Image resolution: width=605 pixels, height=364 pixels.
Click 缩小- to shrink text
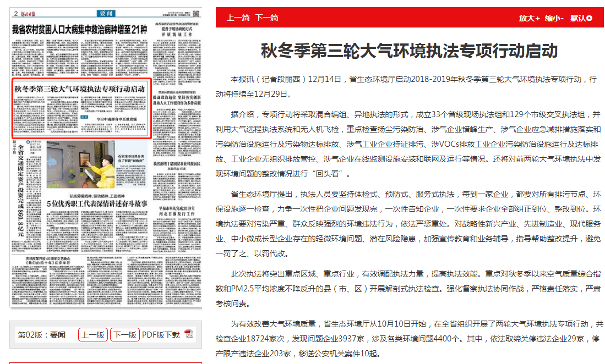(554, 18)
